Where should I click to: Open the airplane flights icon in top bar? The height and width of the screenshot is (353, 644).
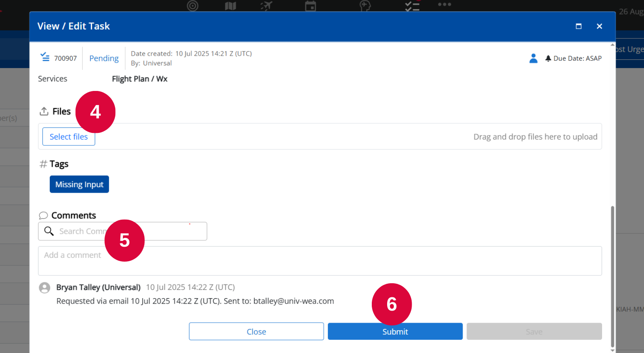pos(266,6)
